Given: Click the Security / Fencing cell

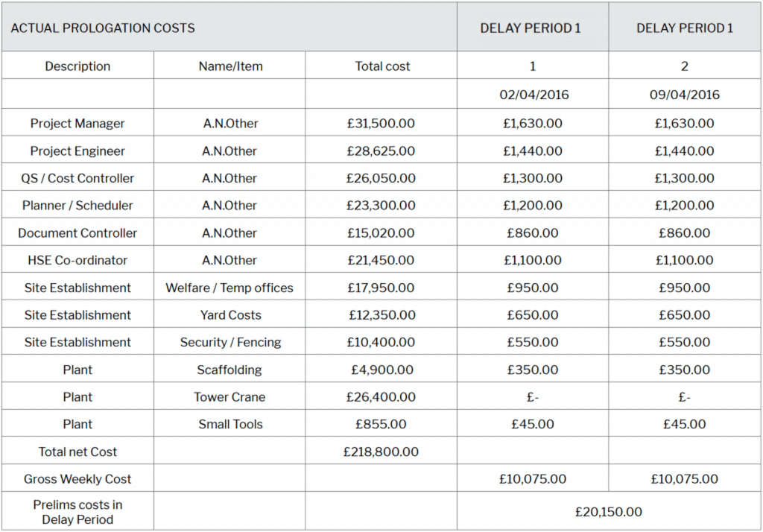Looking at the screenshot, I should 230,343.
